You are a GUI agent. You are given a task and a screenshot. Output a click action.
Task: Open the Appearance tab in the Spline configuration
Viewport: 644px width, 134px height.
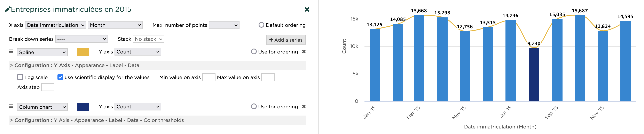tap(90, 65)
